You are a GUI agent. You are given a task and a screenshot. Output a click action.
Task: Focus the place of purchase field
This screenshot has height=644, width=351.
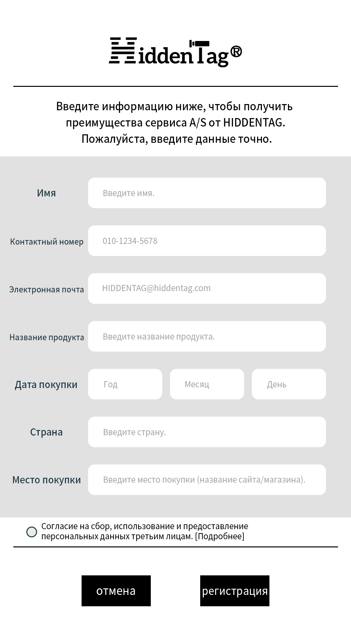207,480
